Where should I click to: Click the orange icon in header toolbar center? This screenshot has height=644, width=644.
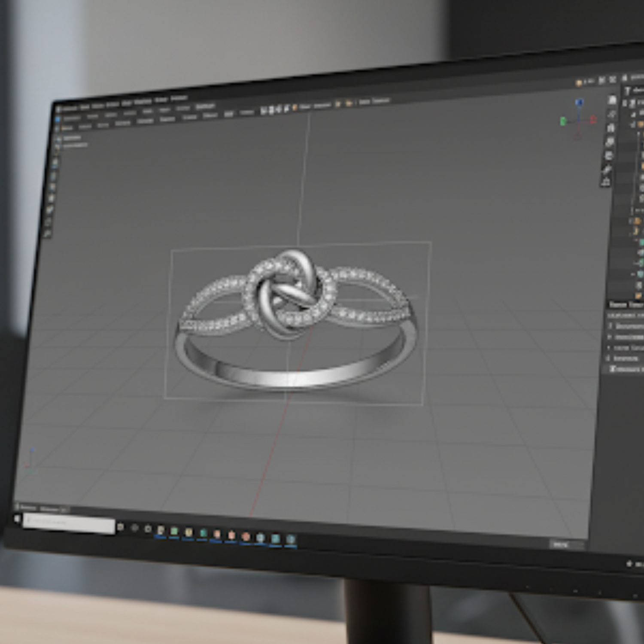tap(295, 108)
